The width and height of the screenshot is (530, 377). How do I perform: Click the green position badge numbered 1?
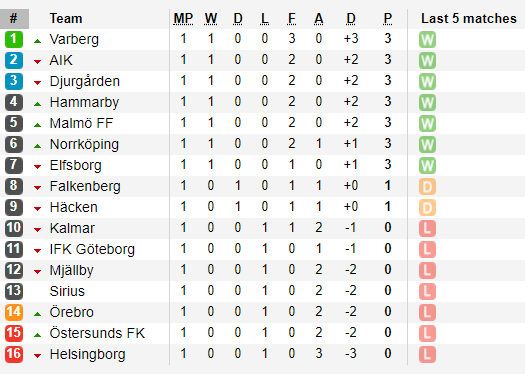(x=14, y=39)
